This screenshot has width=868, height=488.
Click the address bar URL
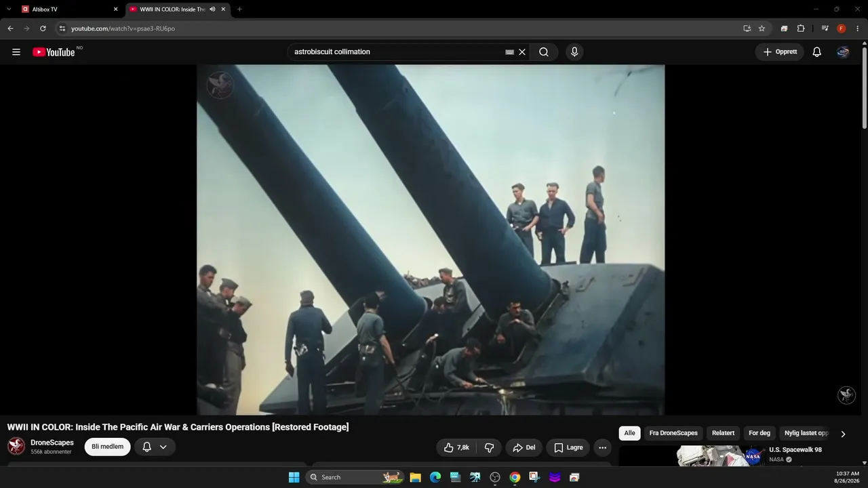[123, 28]
